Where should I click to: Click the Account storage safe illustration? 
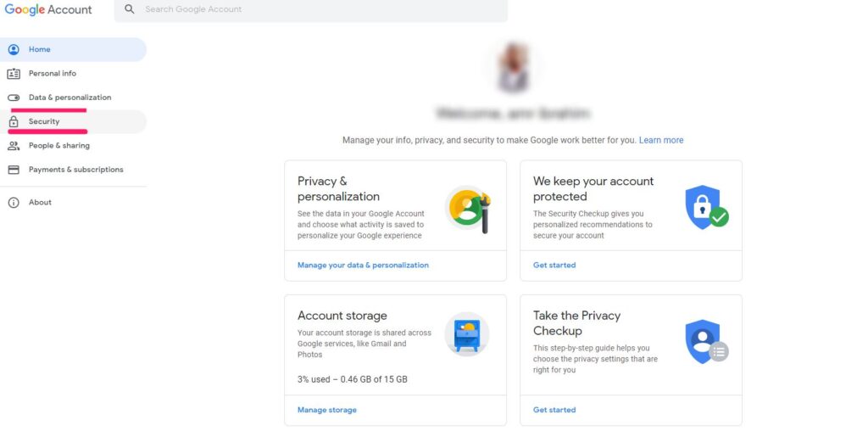467,334
